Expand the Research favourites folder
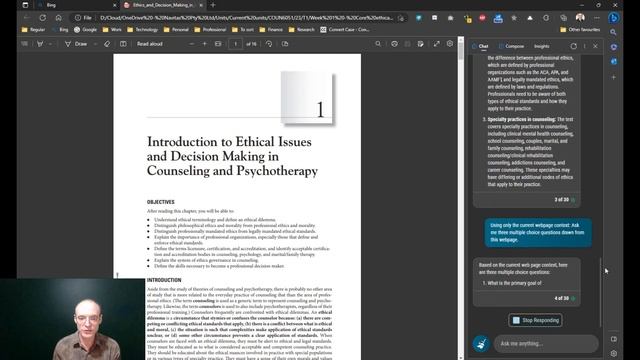Viewport: 640px width, 360px height. [302, 29]
